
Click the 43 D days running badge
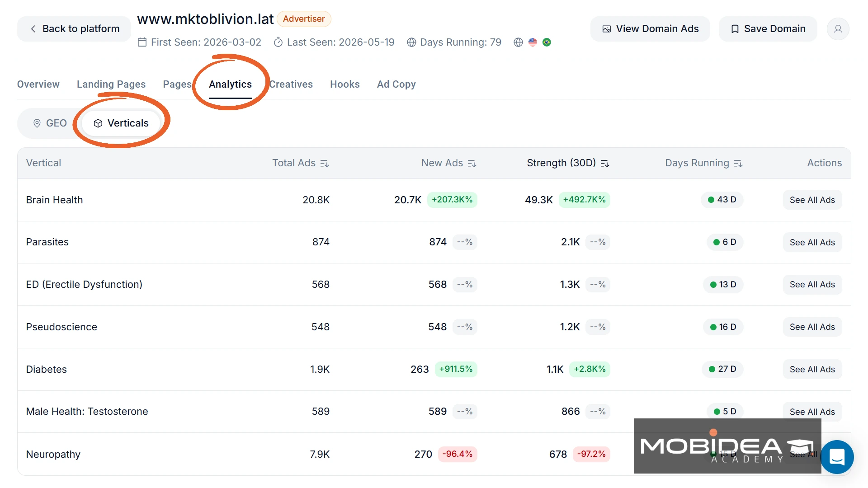(722, 199)
